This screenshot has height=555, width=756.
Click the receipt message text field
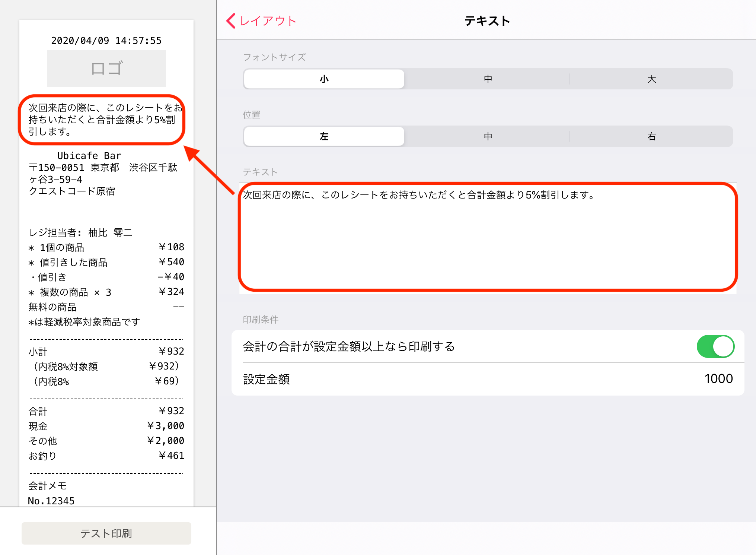[488, 238]
